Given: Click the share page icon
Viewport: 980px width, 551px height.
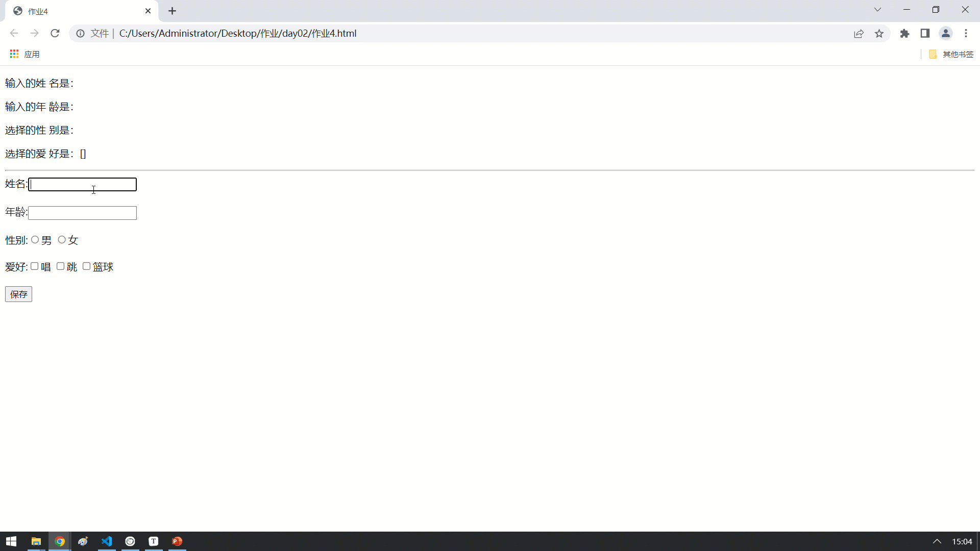Looking at the screenshot, I should [859, 33].
